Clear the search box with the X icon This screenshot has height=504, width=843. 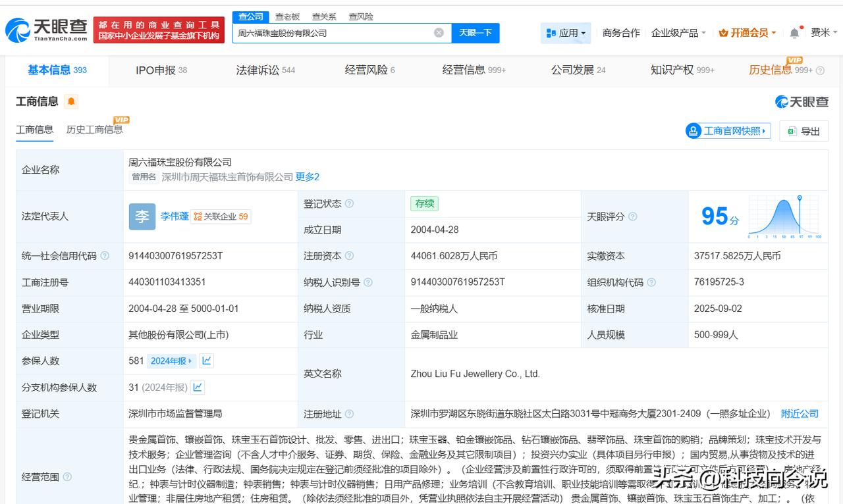pos(439,33)
